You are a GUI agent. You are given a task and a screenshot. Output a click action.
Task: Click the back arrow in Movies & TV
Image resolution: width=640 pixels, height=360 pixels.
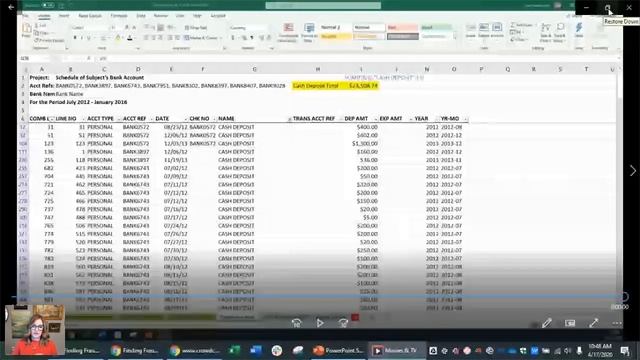(11, 7)
